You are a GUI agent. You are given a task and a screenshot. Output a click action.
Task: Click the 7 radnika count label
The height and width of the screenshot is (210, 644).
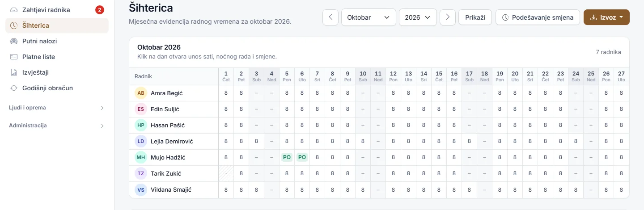(608, 52)
